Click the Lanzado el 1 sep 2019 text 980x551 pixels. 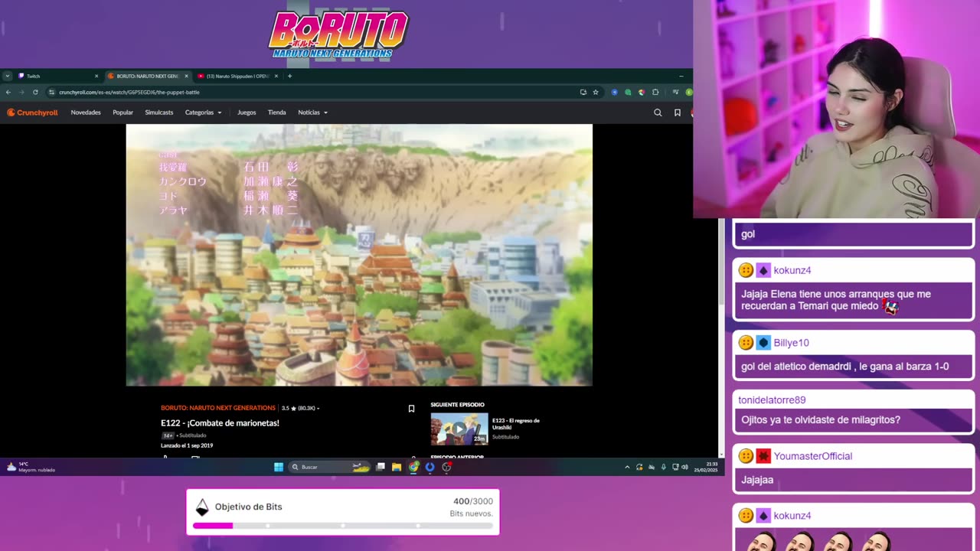tap(187, 445)
